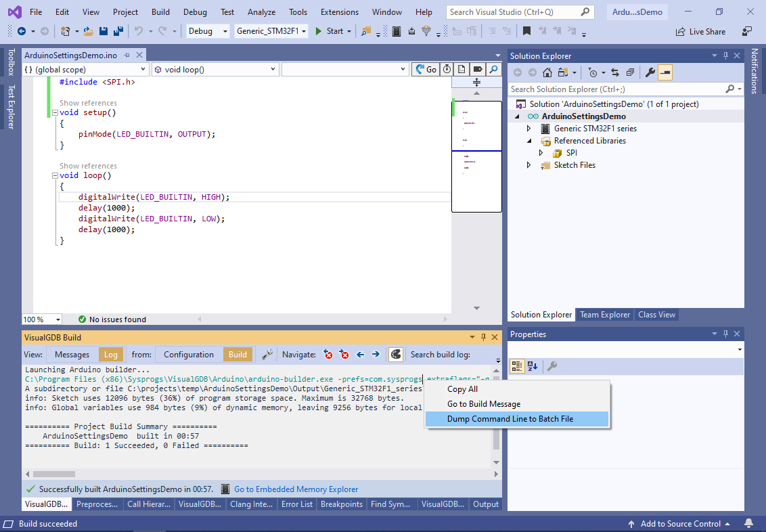766x532 pixels.
Task: Open the Toolbox side panel
Action: click(x=11, y=62)
